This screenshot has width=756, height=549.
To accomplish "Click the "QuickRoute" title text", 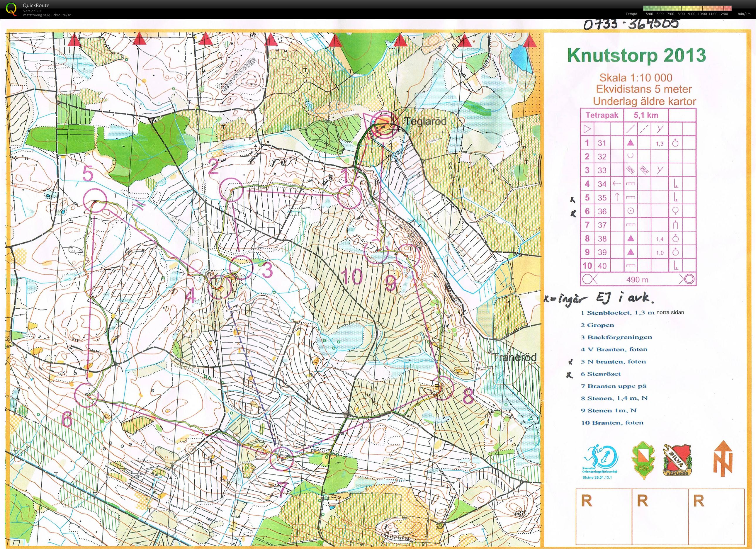I will (x=36, y=5).
